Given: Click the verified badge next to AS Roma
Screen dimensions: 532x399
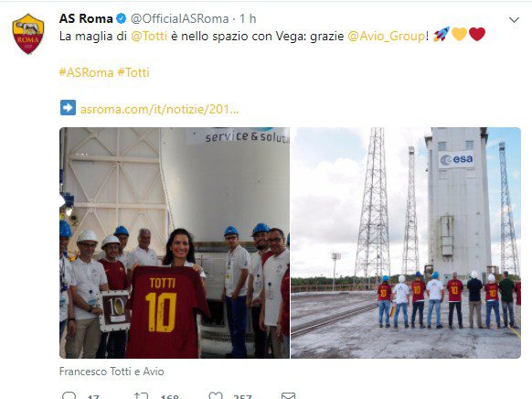Looking at the screenshot, I should tap(122, 18).
